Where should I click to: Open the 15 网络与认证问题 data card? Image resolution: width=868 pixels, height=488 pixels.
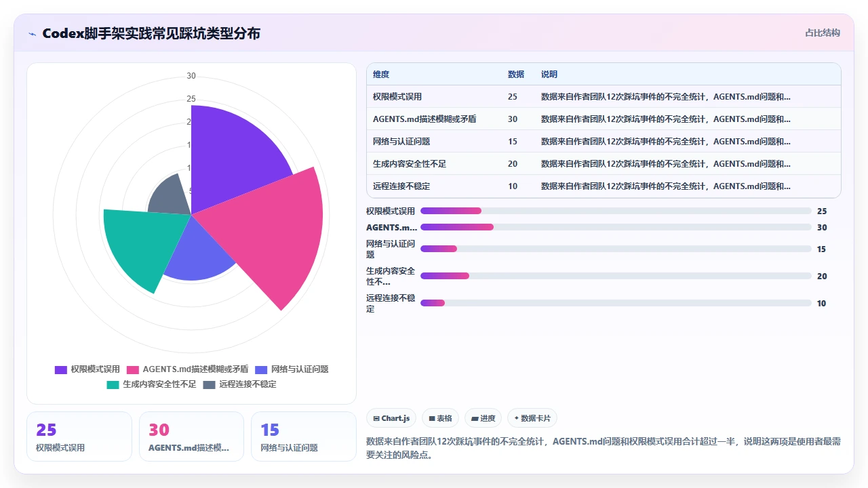point(303,436)
